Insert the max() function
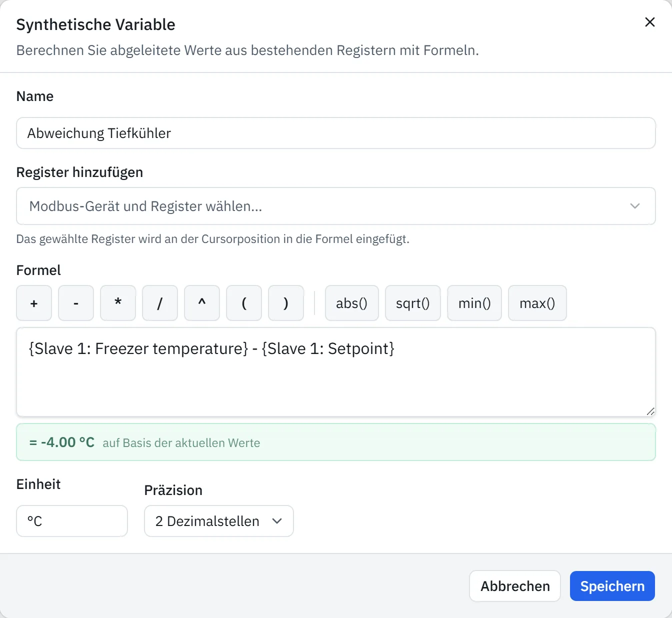The width and height of the screenshot is (672, 618). pos(537,303)
